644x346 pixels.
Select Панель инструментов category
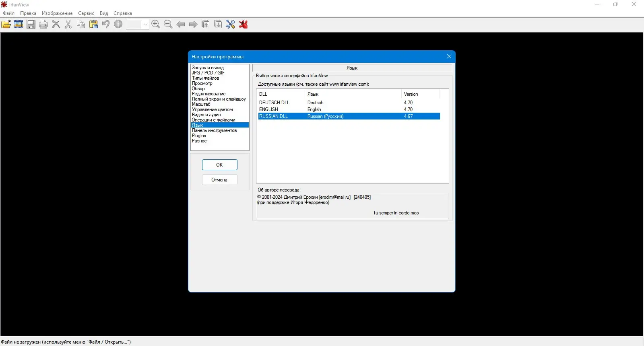220,130
